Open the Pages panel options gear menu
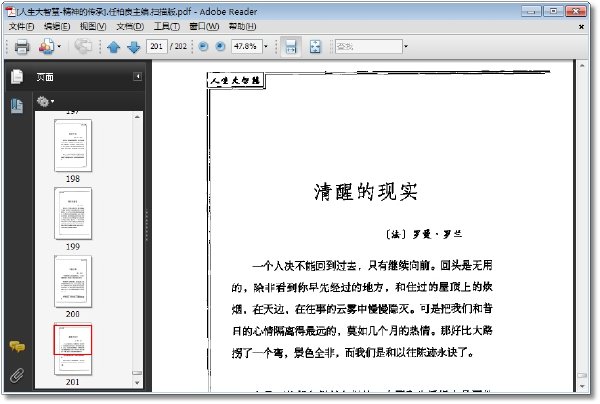 click(x=45, y=101)
